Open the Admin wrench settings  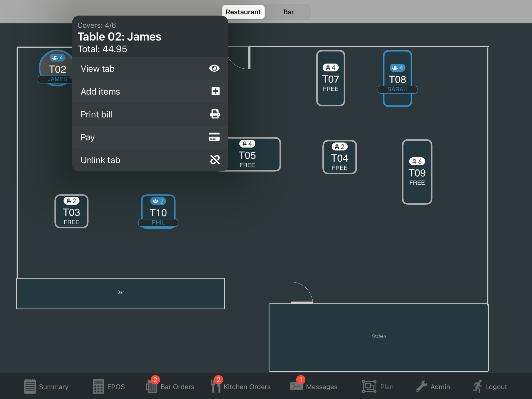coord(433,386)
